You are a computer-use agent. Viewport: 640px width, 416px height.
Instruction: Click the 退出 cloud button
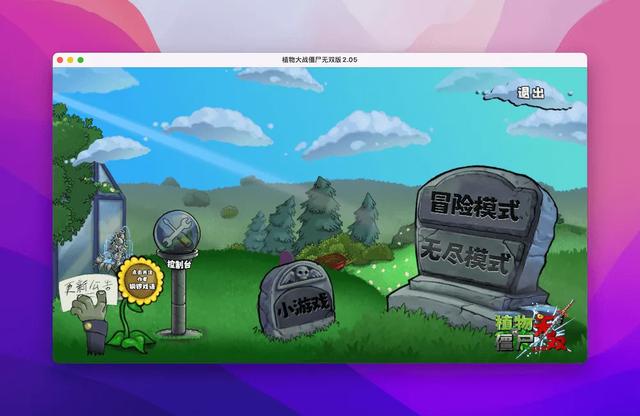[531, 93]
